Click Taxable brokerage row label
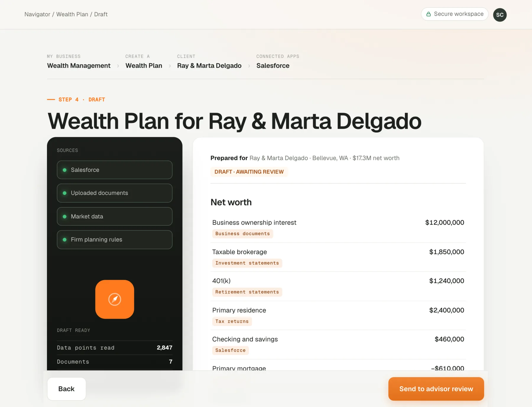Screen dimensions: 532x407 pyautogui.click(x=239, y=252)
